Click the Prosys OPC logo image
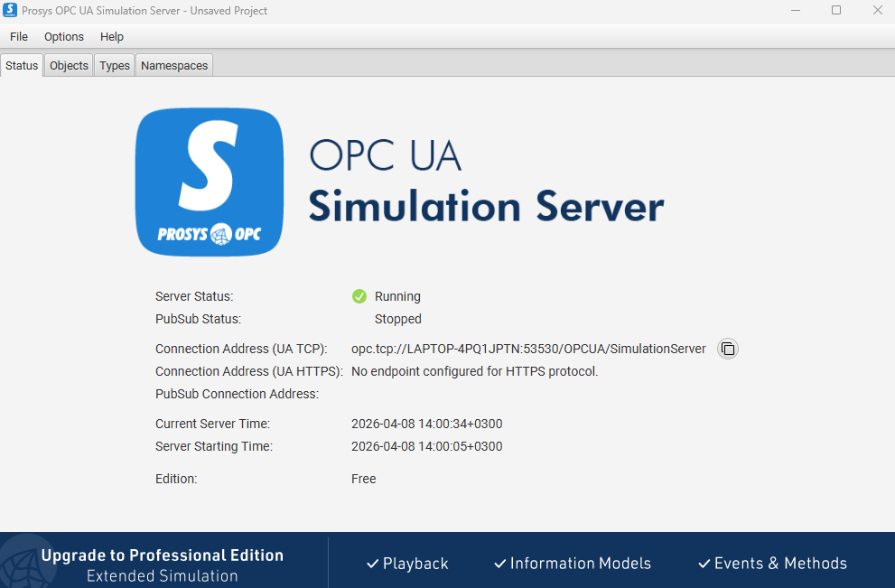 tap(210, 182)
